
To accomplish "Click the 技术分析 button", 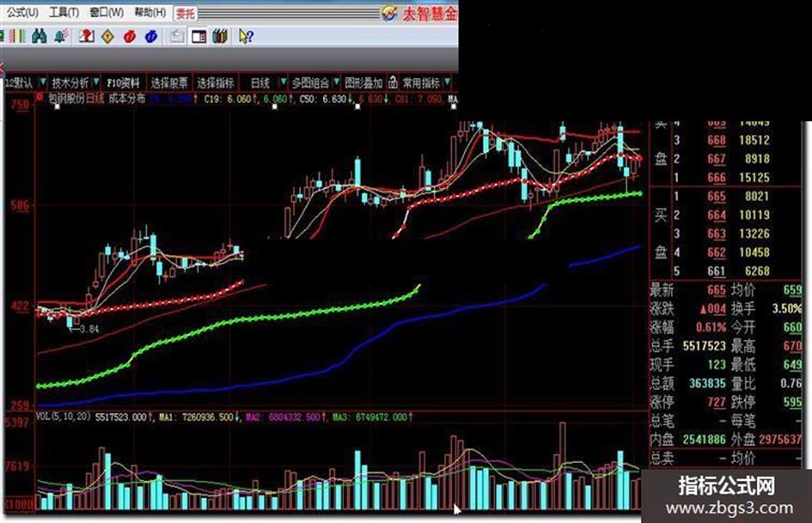I will pyautogui.click(x=70, y=82).
